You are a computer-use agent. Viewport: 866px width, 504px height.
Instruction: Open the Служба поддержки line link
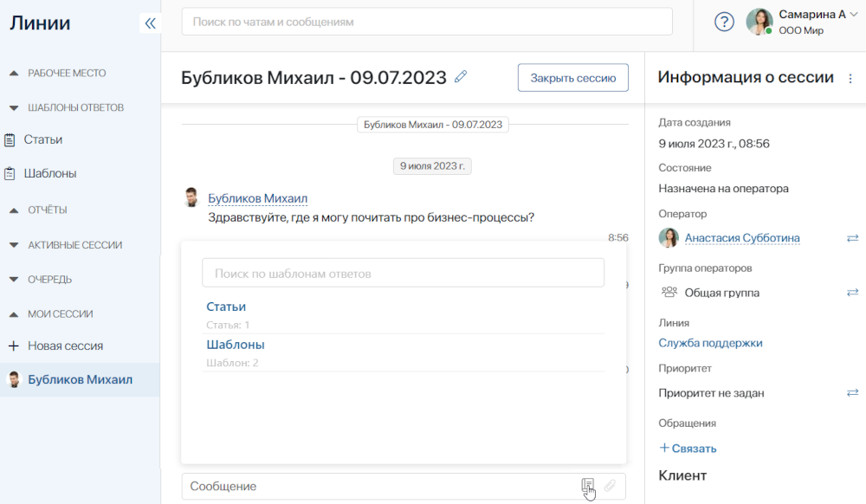710,343
